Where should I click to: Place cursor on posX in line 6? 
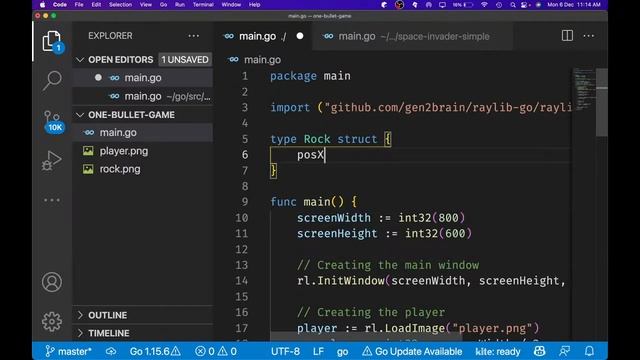(x=310, y=155)
